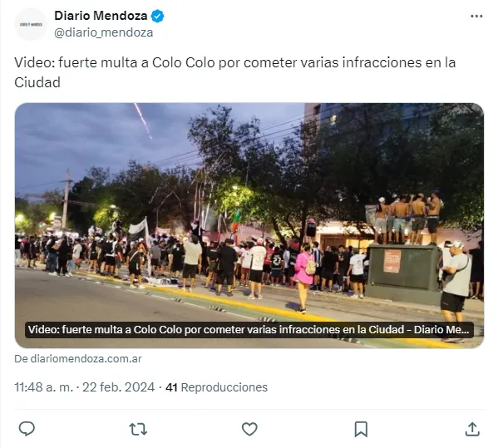Bookmark the tweet with the bookmark icon
This screenshot has width=498, height=448.
point(361,429)
